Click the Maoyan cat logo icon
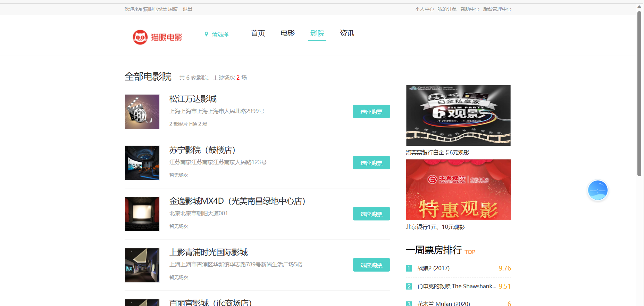 click(140, 37)
